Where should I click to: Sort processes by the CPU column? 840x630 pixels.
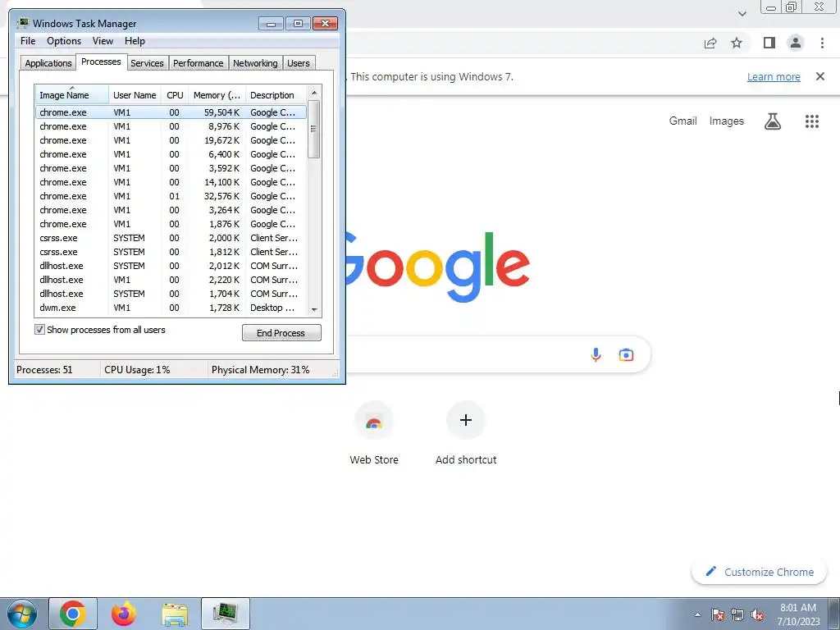click(x=175, y=95)
